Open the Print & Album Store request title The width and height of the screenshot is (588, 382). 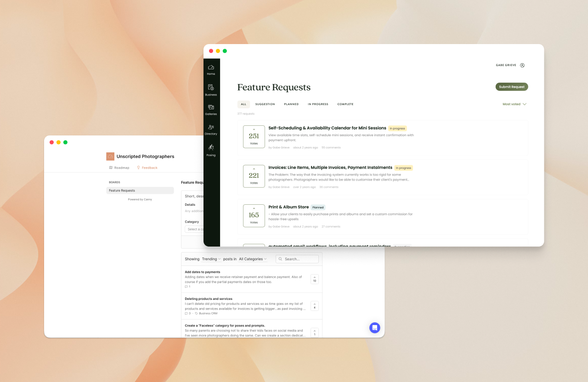[288, 207]
